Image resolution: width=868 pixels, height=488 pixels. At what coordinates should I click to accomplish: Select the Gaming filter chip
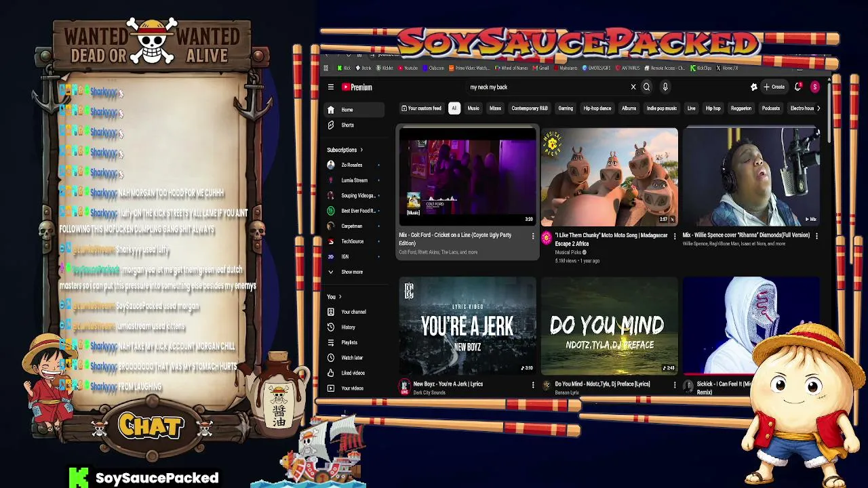[x=566, y=108]
